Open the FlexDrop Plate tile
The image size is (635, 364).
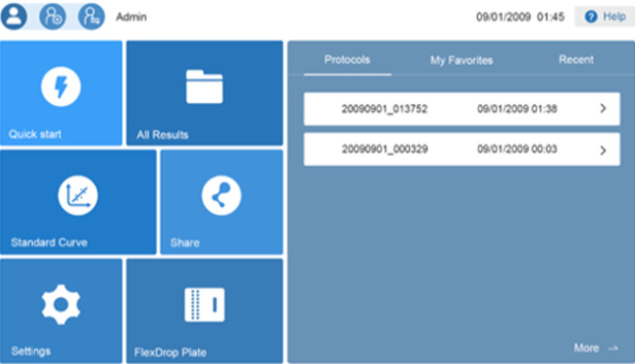204,311
